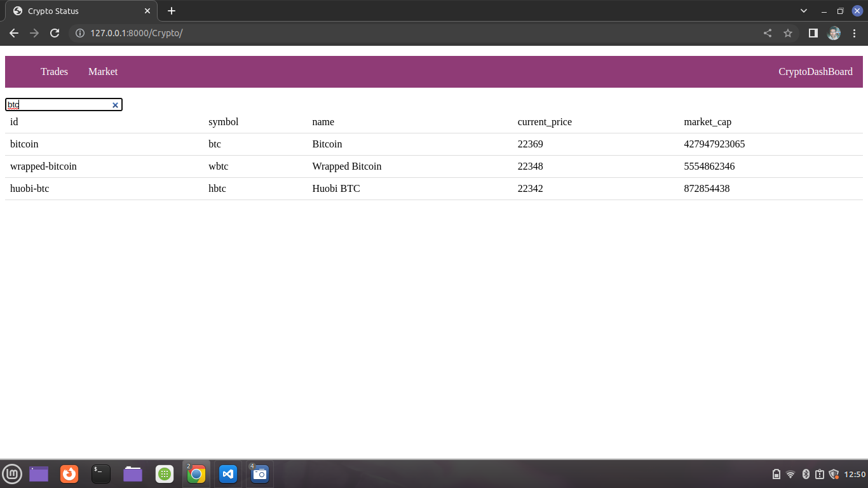The image size is (868, 488).
Task: Click the share icon in the address bar
Action: pyautogui.click(x=767, y=33)
